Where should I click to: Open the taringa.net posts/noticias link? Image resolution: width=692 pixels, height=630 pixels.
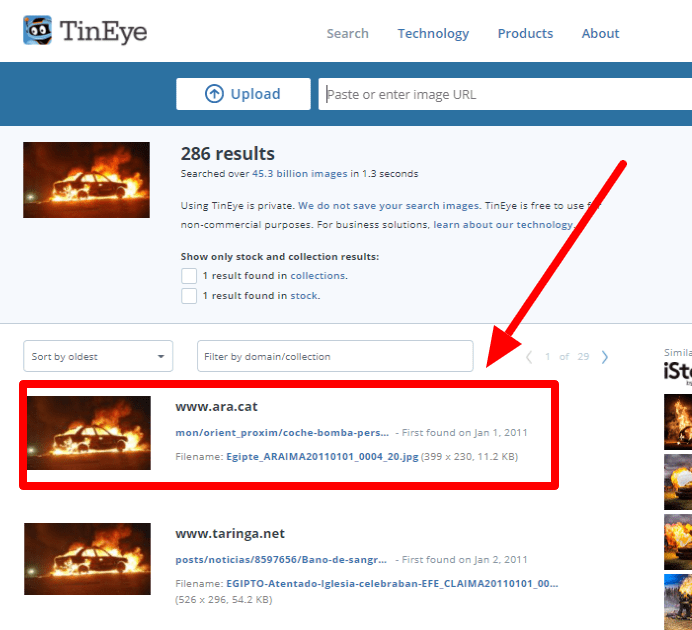click(282, 560)
